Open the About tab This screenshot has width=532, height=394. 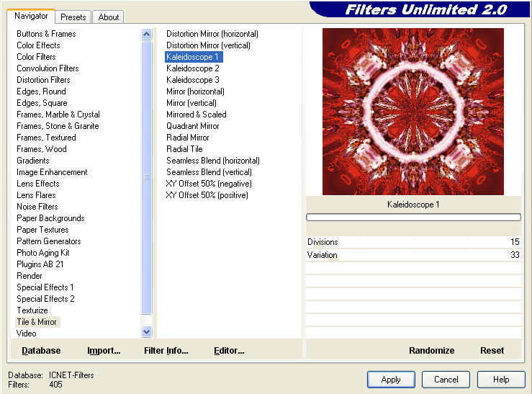click(109, 17)
